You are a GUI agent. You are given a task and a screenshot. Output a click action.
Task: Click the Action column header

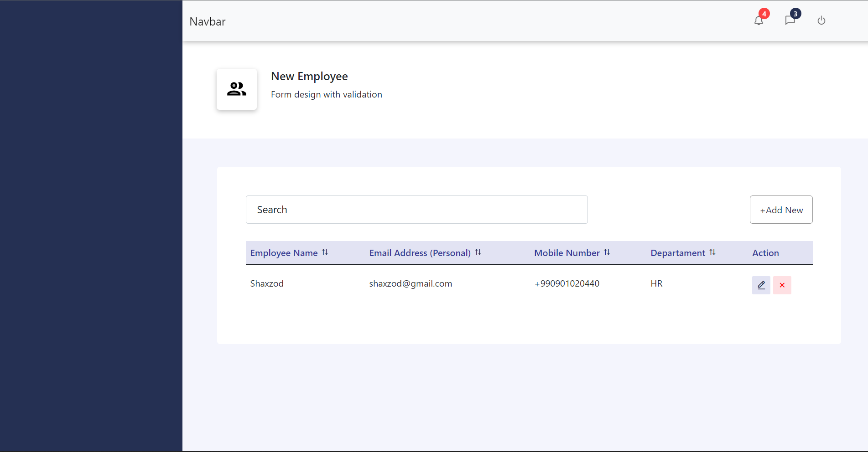[765, 253]
